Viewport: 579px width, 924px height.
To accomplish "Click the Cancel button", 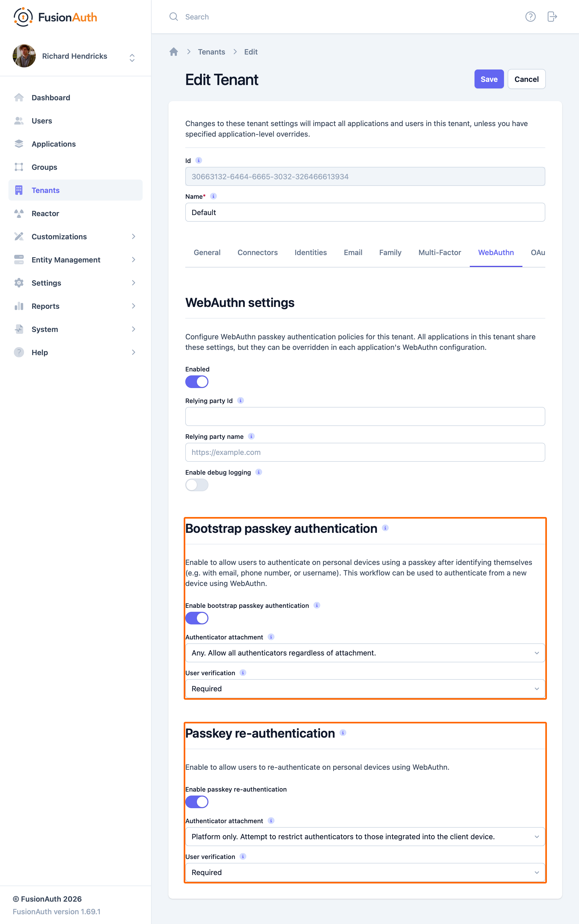I will pos(527,79).
